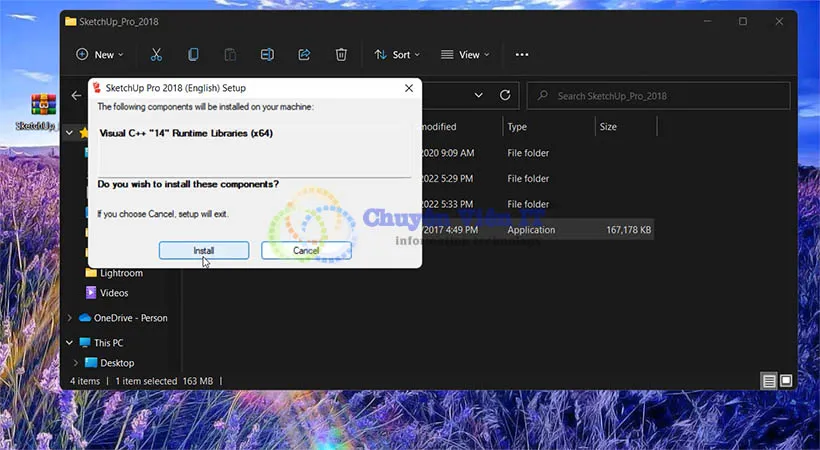
Task: Select the Videos folder in sidebar
Action: [114, 293]
